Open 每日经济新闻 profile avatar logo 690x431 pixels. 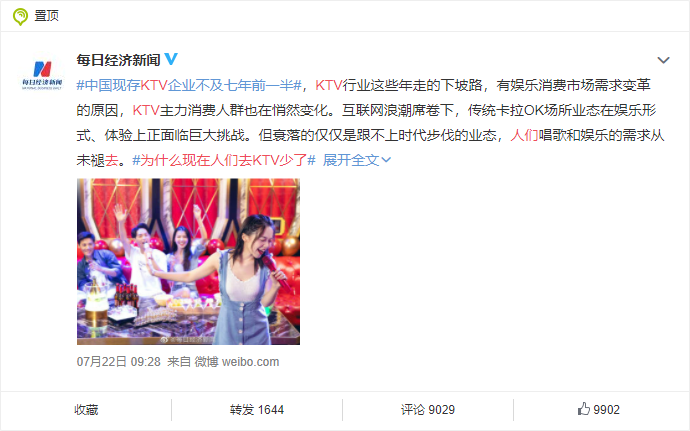(x=42, y=74)
